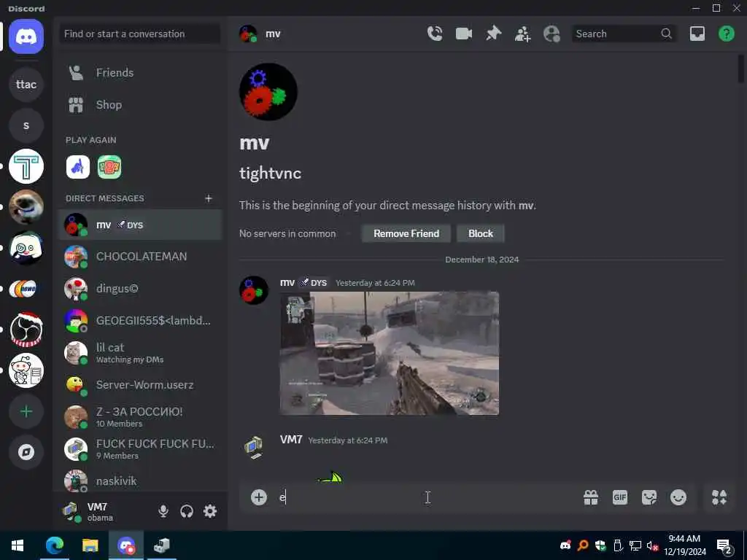Click the muted volume tray icon
This screenshot has height=560, width=747.
[652, 545]
